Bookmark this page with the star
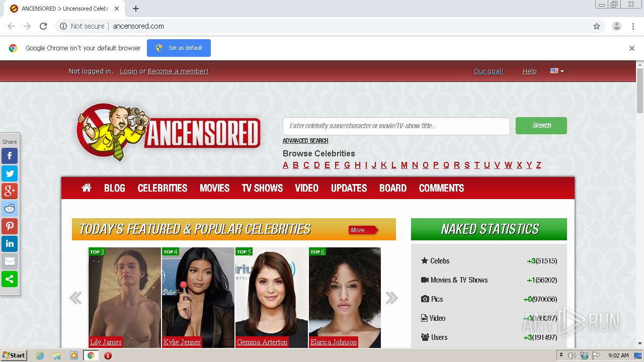The image size is (644, 362). coord(597,26)
